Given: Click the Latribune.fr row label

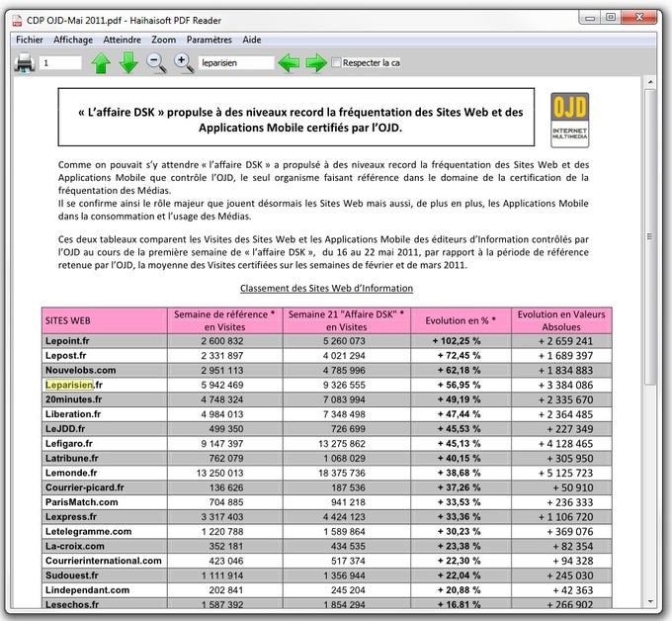Looking at the screenshot, I should [71, 458].
